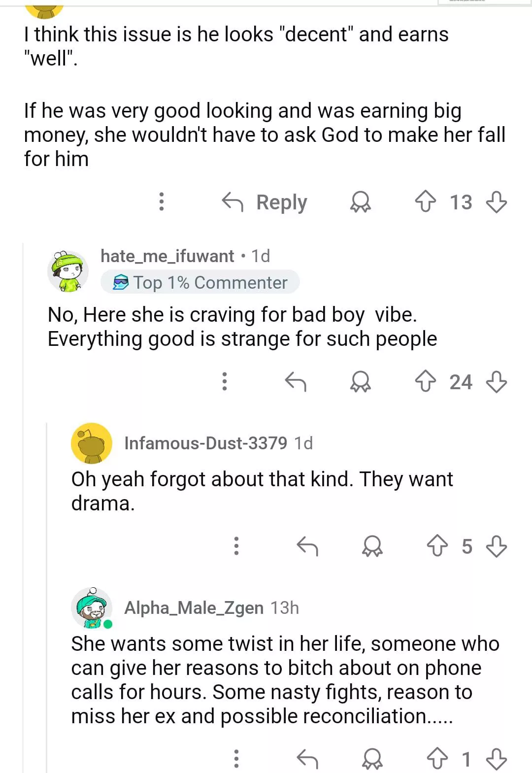Click the Reply button on top comment
The image size is (532, 773).
tap(265, 202)
